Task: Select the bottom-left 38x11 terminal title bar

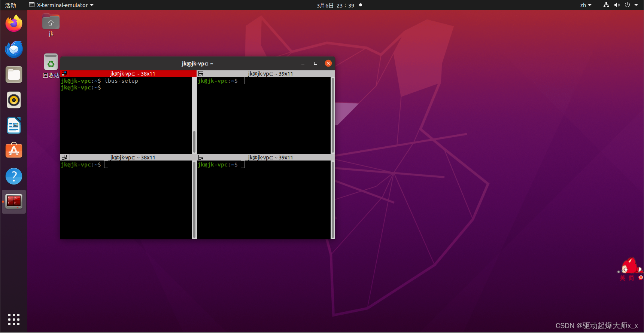Action: tap(128, 158)
